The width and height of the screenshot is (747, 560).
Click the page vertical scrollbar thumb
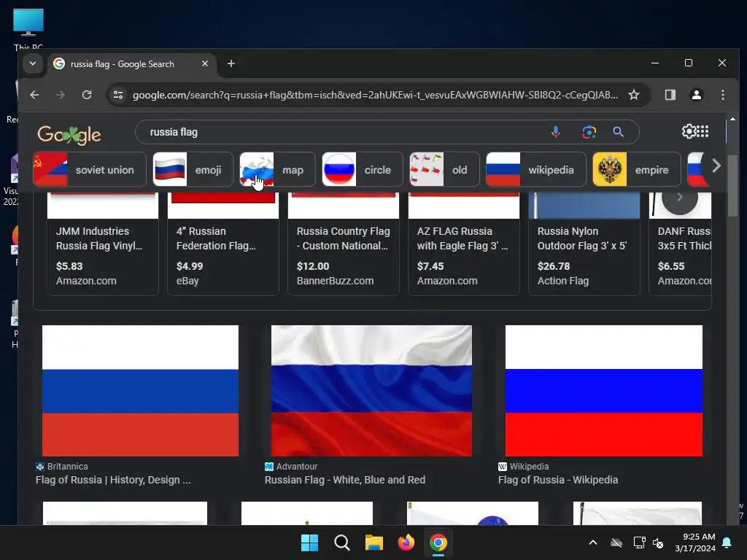click(x=732, y=184)
